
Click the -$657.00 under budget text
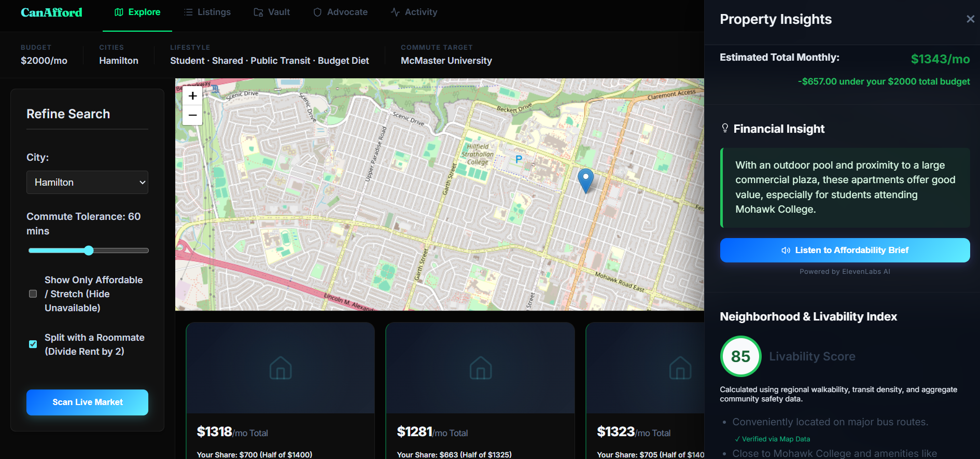884,81
